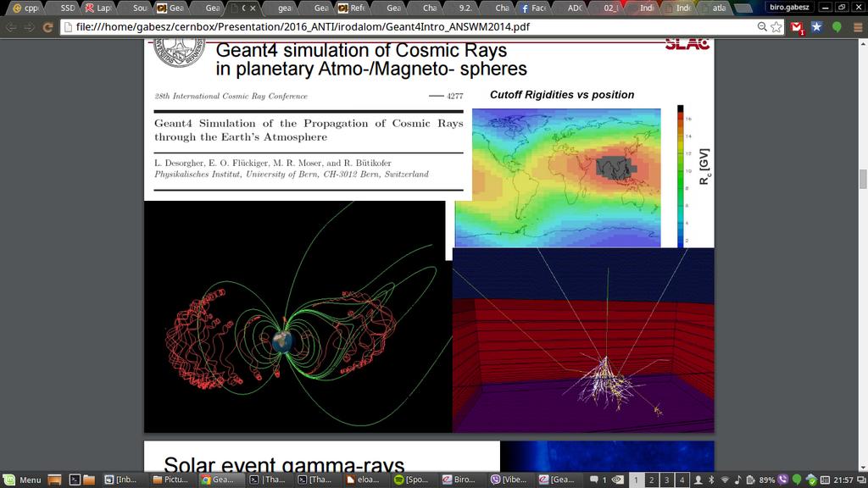The height and width of the screenshot is (488, 868).
Task: Click 'Cutoff Rigidities vs position' caption
Action: (562, 95)
